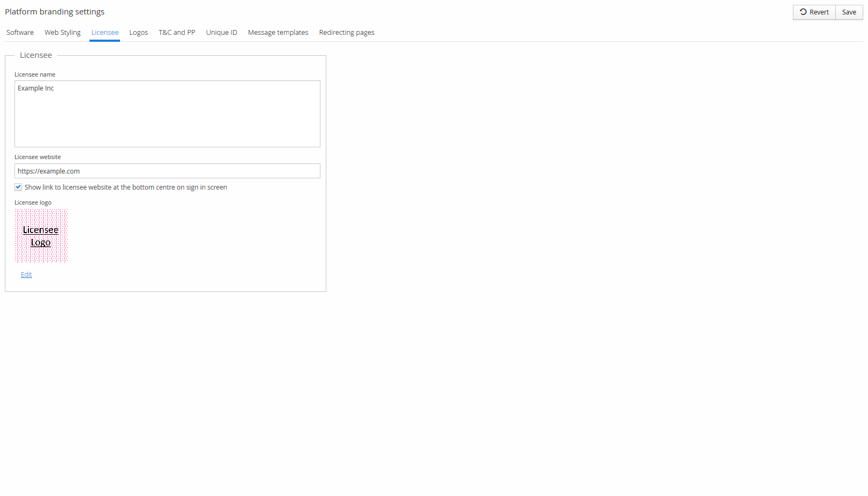Switch to the Web Styling tab
The width and height of the screenshot is (868, 496).
pyautogui.click(x=62, y=33)
